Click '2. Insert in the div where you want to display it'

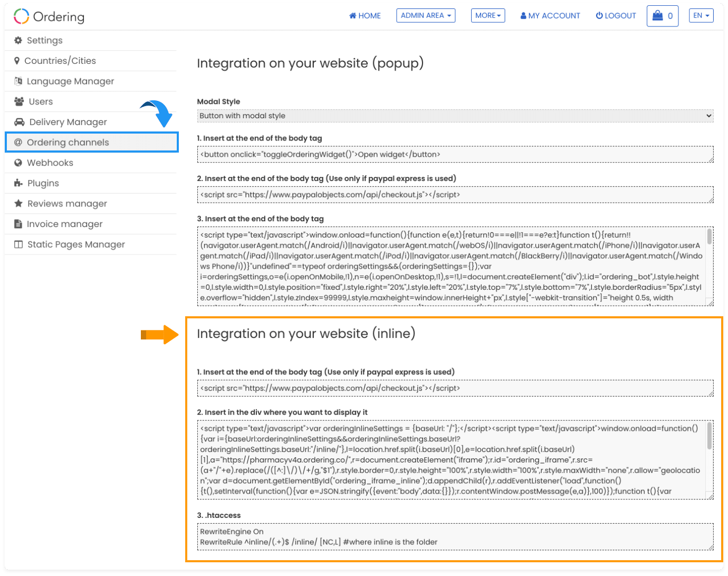[282, 412]
